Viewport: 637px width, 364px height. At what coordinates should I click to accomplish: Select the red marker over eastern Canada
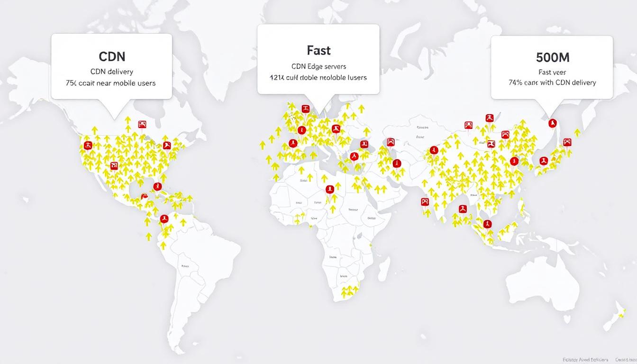point(167,145)
